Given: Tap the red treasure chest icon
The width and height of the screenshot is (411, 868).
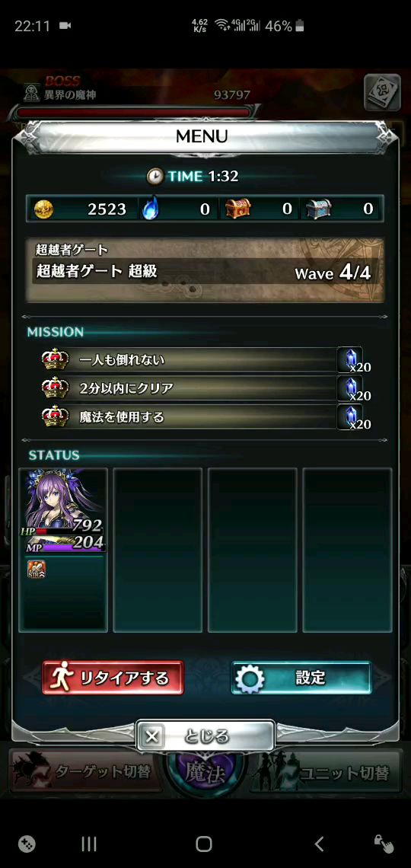Looking at the screenshot, I should click(237, 209).
